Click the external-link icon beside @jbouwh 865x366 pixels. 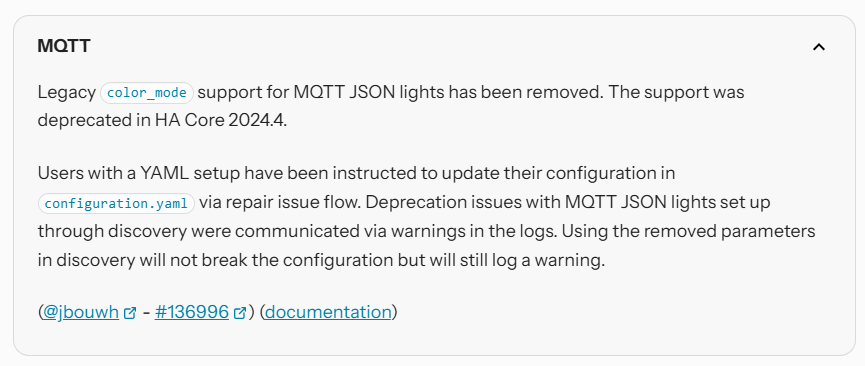tap(130, 313)
